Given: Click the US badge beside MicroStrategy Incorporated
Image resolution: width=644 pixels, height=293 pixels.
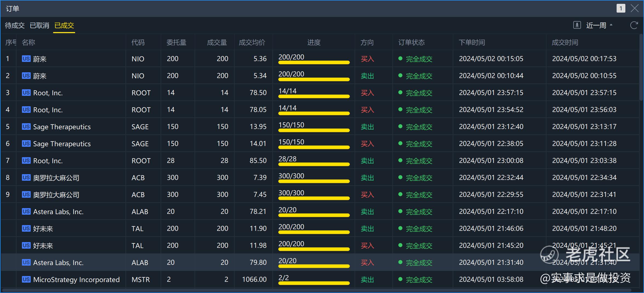Looking at the screenshot, I should [26, 279].
